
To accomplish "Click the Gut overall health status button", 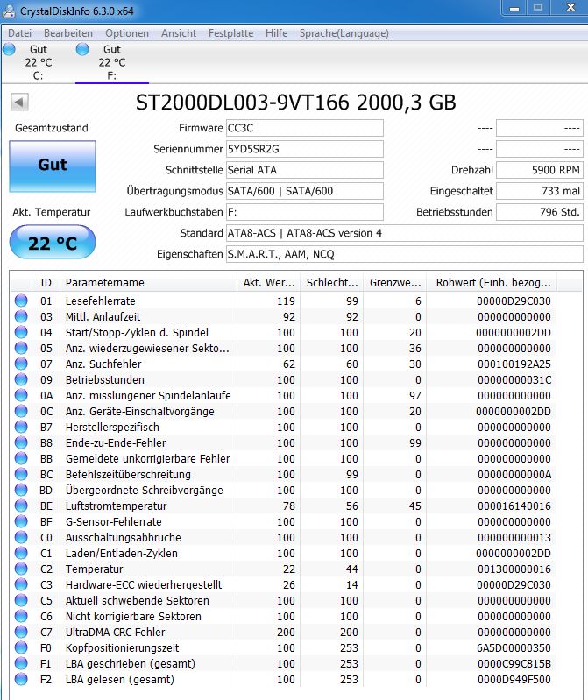I will (x=53, y=166).
